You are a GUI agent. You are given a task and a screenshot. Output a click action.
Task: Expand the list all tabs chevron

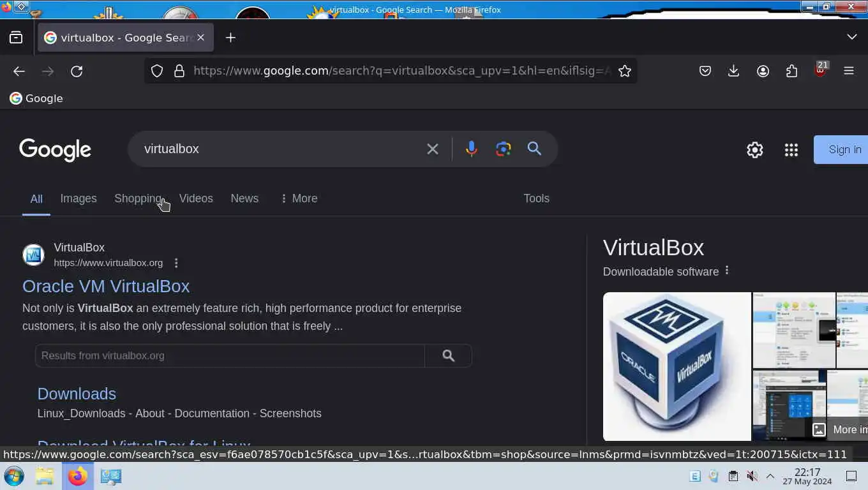(x=851, y=37)
